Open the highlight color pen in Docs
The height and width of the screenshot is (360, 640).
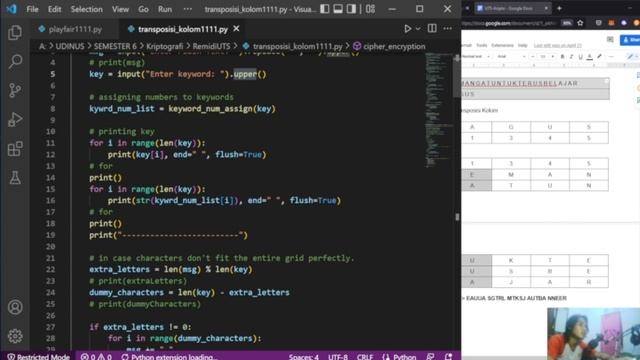click(x=599, y=57)
